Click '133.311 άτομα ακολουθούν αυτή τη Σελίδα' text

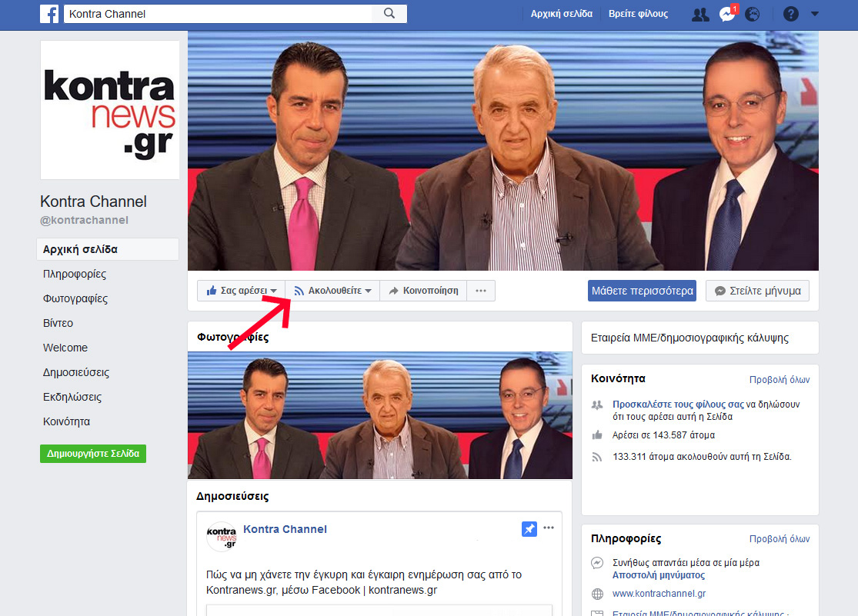(x=702, y=457)
